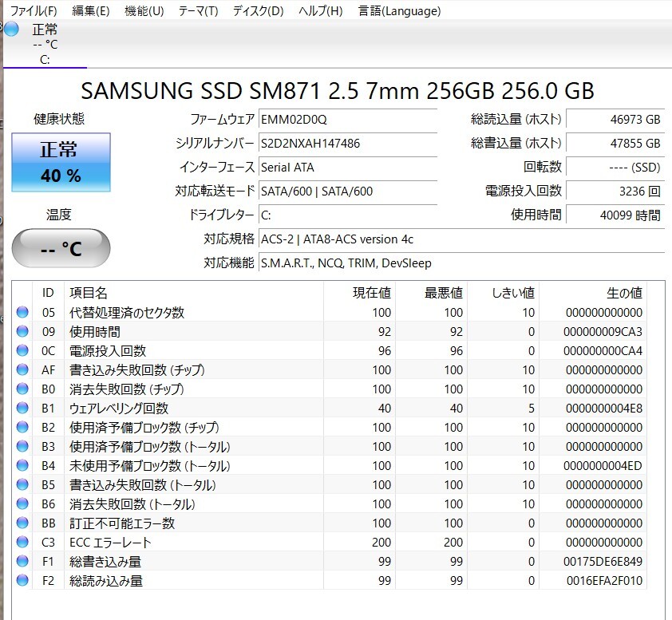This screenshot has height=620, width=672.
Task: Click status icon for ID B3 row
Action: [22, 446]
